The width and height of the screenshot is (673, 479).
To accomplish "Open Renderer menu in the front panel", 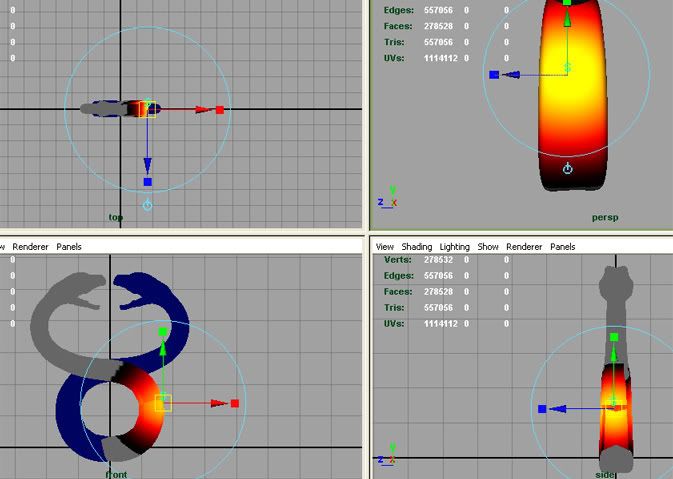I will coord(30,247).
